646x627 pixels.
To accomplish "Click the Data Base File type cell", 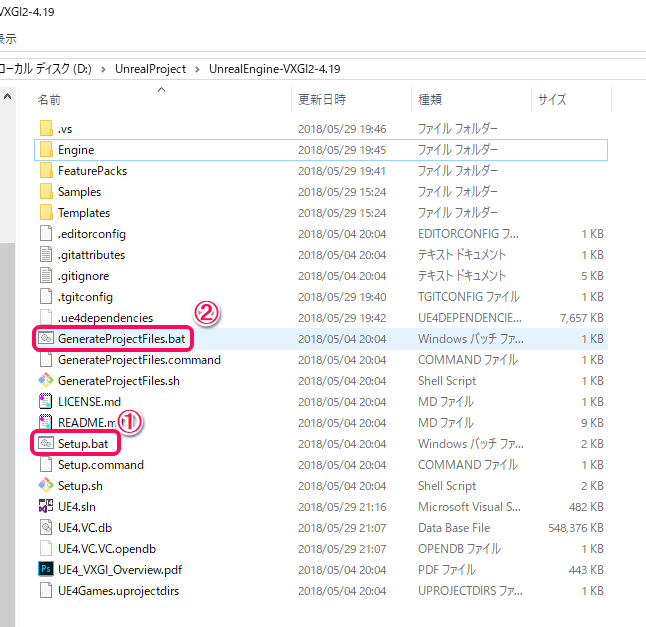I will click(x=454, y=528).
